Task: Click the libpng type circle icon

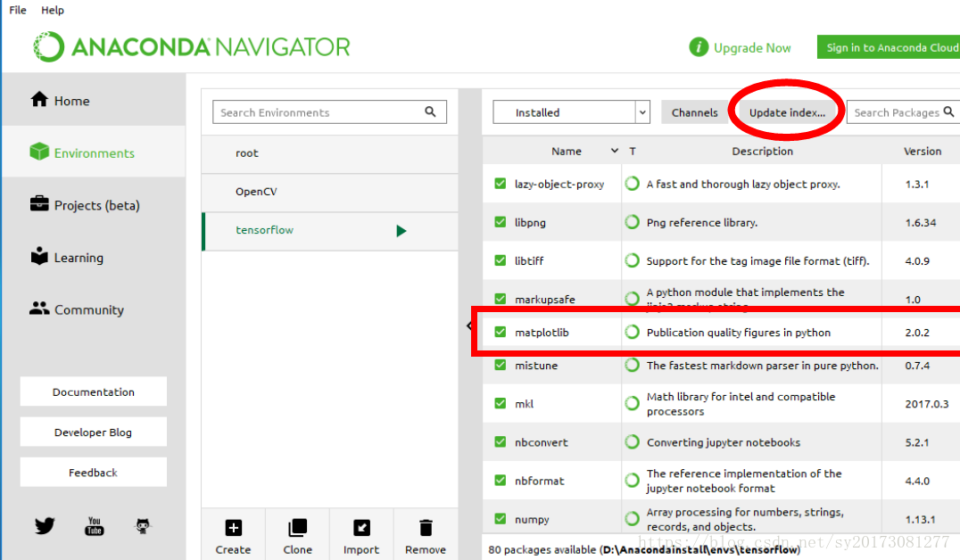Action: (632, 221)
